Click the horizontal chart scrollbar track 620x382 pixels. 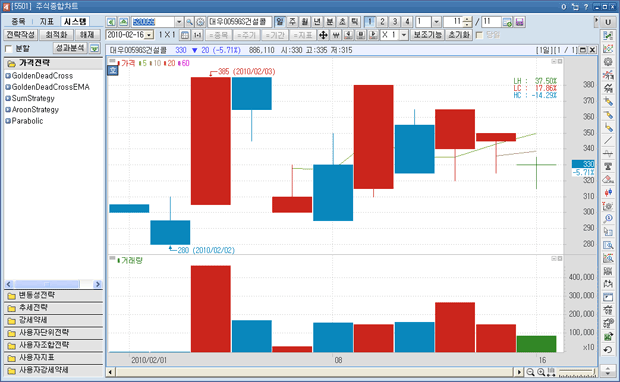315,372
